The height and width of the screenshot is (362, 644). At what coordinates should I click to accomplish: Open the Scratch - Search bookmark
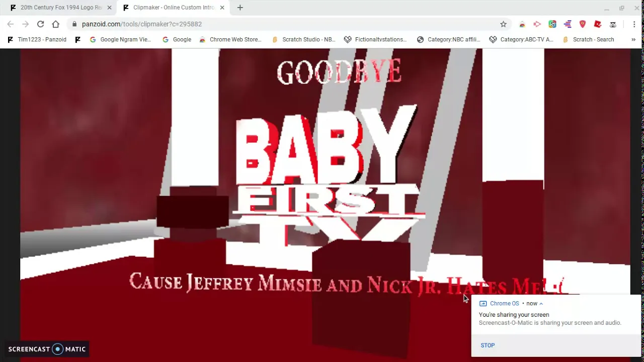[x=588, y=39]
